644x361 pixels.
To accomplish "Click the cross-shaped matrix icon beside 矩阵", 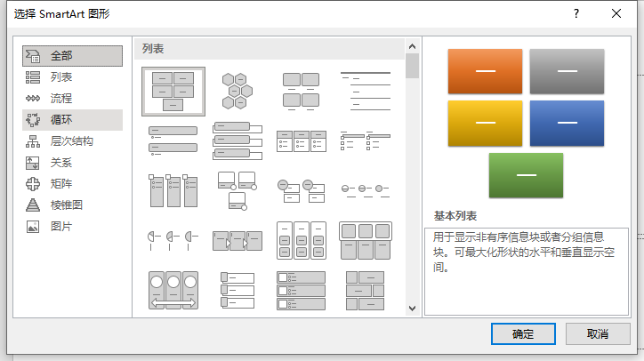I will coord(33,184).
